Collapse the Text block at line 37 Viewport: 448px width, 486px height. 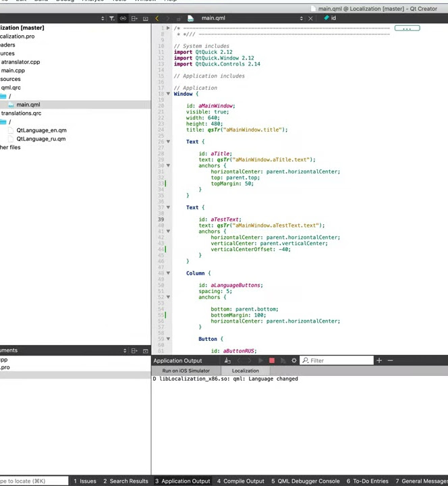[168, 207]
